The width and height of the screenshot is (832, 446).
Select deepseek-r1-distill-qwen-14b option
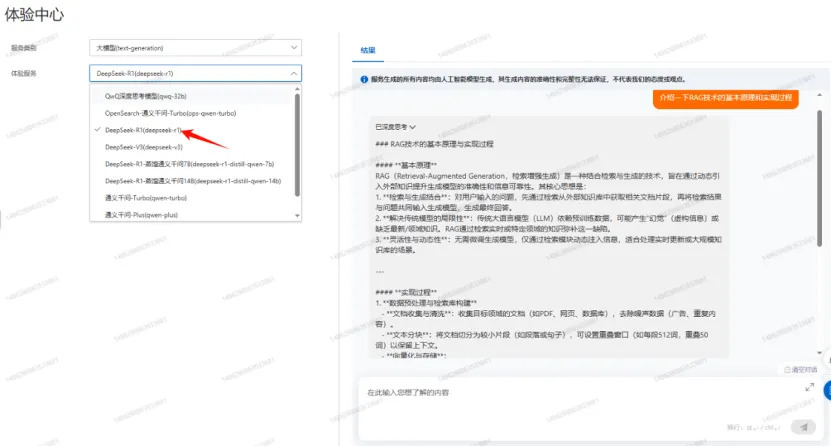pyautogui.click(x=193, y=181)
